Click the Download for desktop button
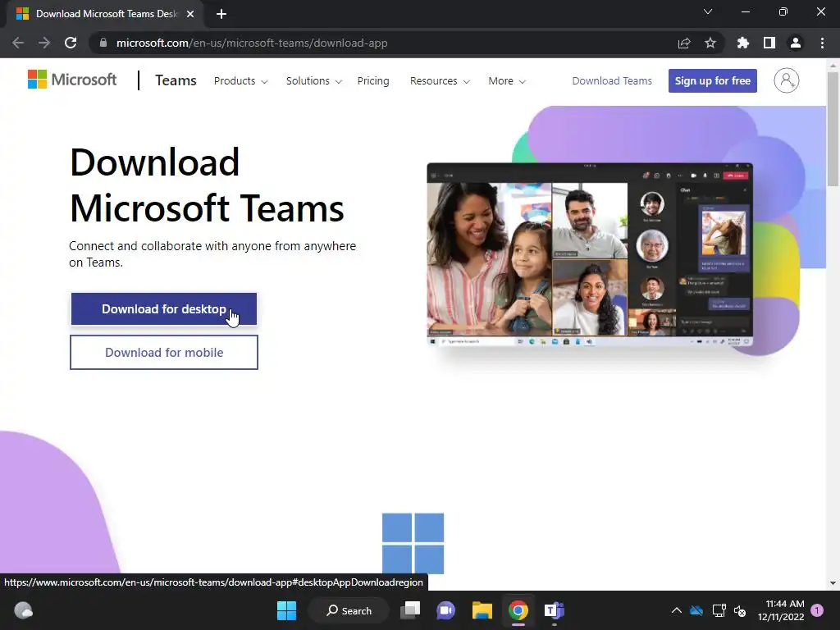 coord(164,309)
